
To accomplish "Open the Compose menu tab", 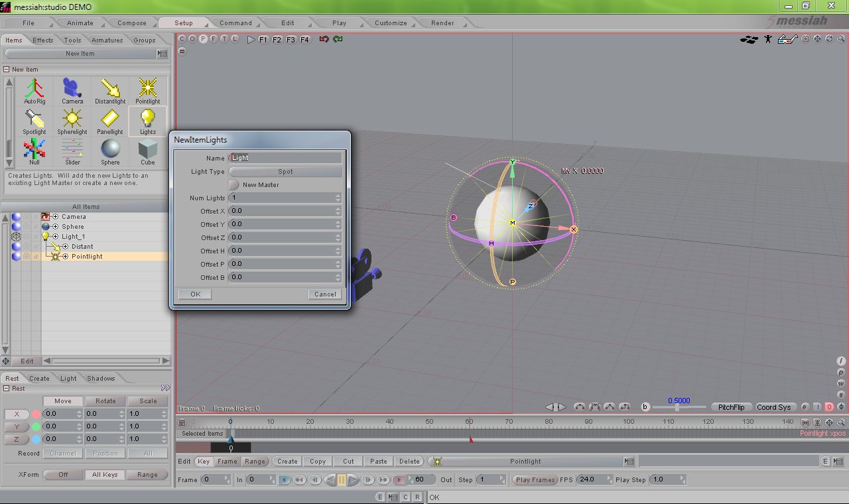I will click(131, 23).
